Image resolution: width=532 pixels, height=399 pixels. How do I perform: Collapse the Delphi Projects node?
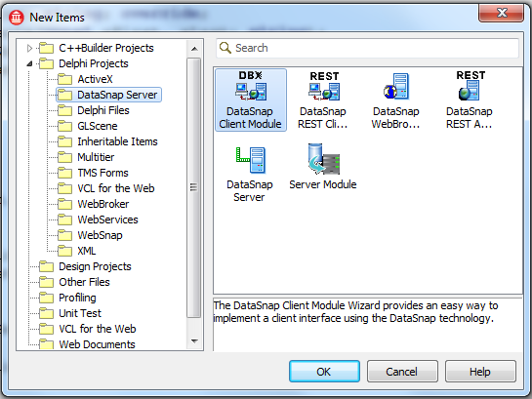click(29, 63)
